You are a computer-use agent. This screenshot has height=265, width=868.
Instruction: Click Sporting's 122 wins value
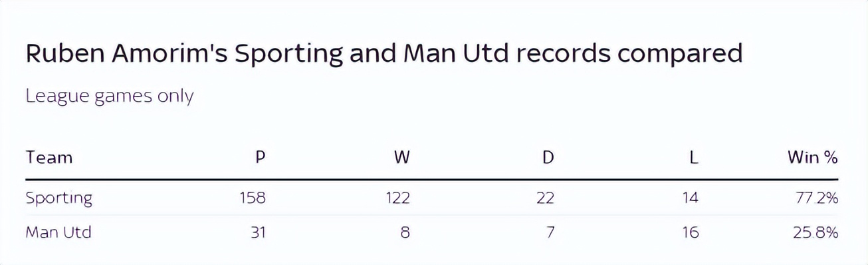[x=397, y=198]
